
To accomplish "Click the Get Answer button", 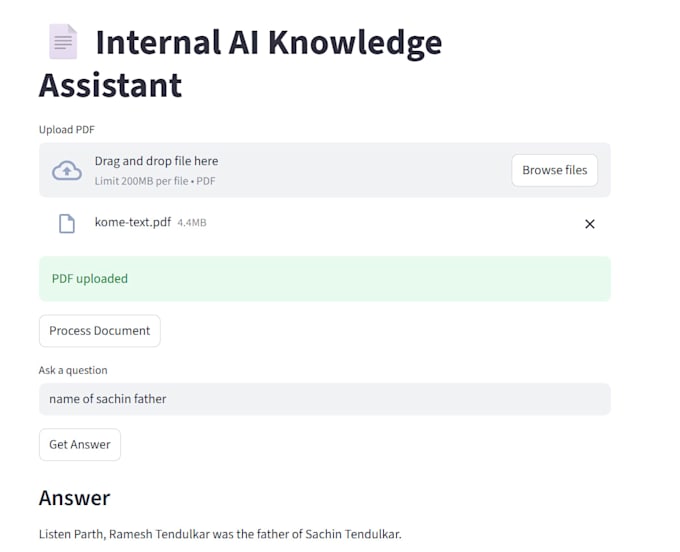I will pyautogui.click(x=80, y=444).
